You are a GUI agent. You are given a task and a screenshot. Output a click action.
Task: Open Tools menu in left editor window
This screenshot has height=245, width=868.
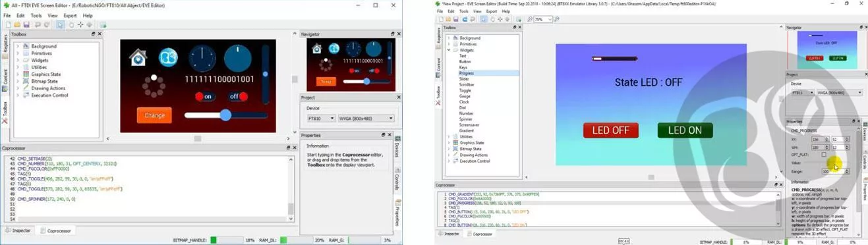tap(36, 15)
